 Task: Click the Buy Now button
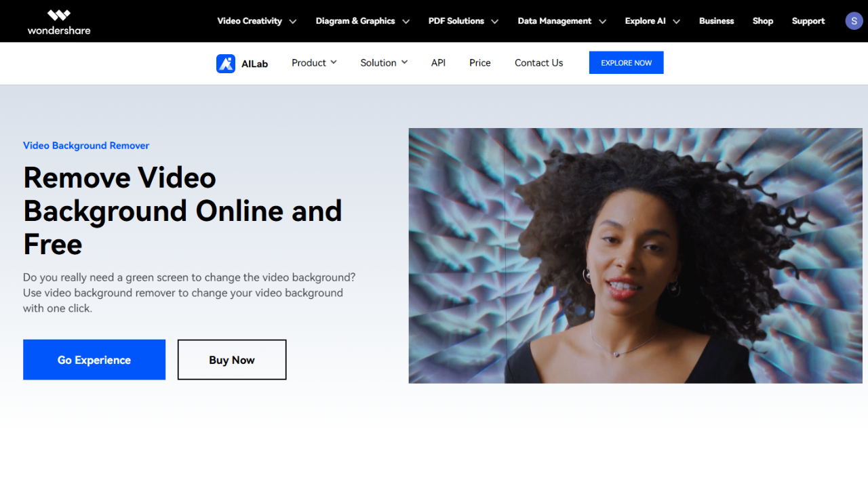(231, 359)
